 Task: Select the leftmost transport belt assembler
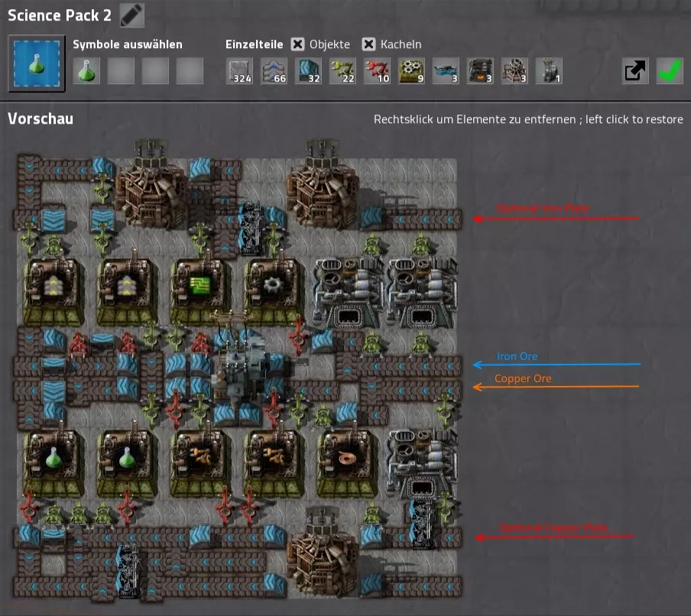click(54, 291)
